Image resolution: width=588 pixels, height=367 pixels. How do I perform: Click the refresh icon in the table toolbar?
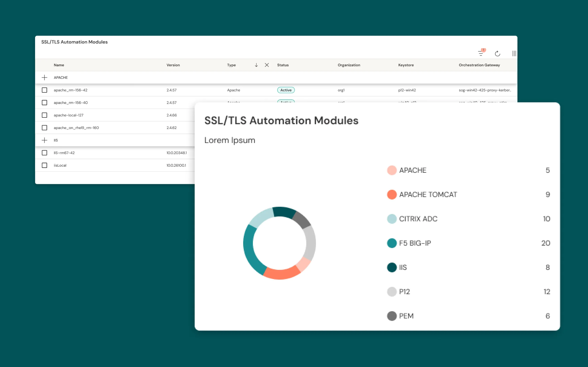click(x=497, y=53)
